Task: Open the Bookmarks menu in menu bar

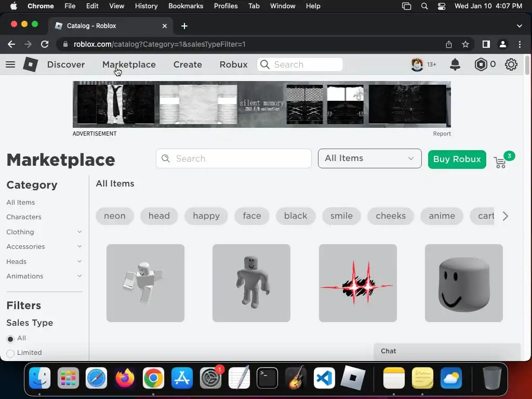Action: (x=185, y=6)
